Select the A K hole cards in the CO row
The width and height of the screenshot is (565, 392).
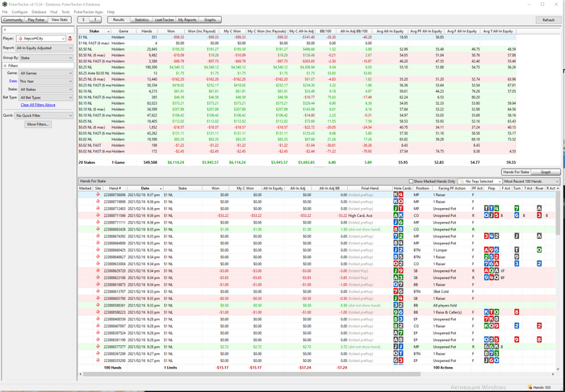coord(398,215)
